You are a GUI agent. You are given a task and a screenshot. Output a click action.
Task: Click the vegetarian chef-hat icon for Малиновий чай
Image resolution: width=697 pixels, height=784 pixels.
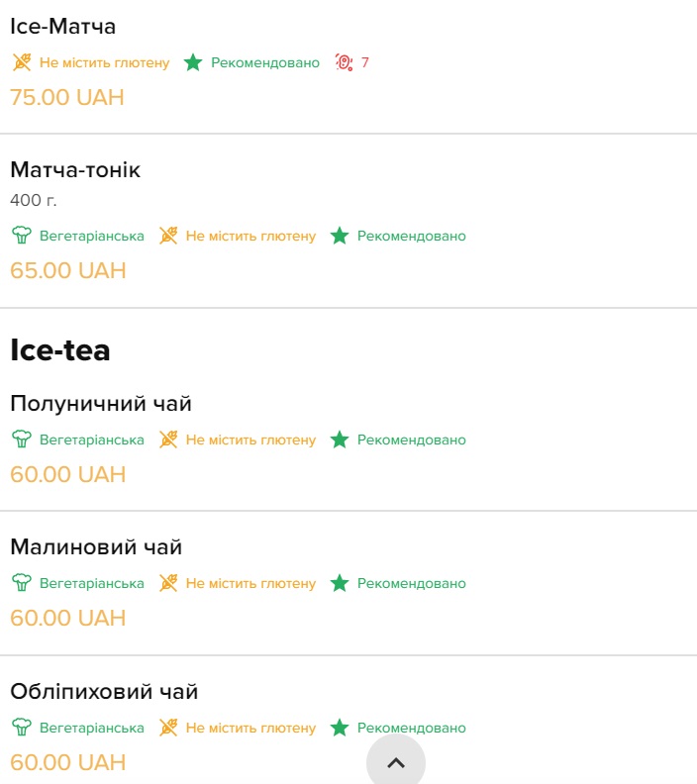coord(22,583)
